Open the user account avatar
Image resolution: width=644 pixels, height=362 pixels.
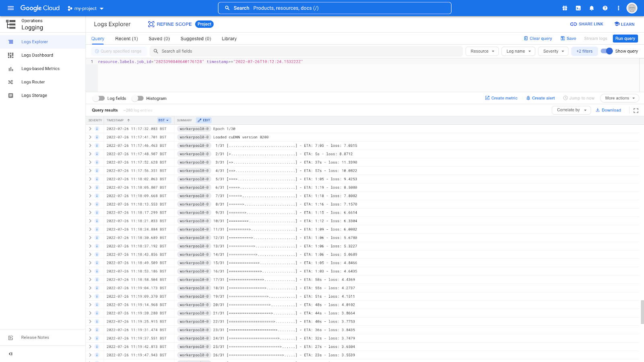click(x=632, y=8)
